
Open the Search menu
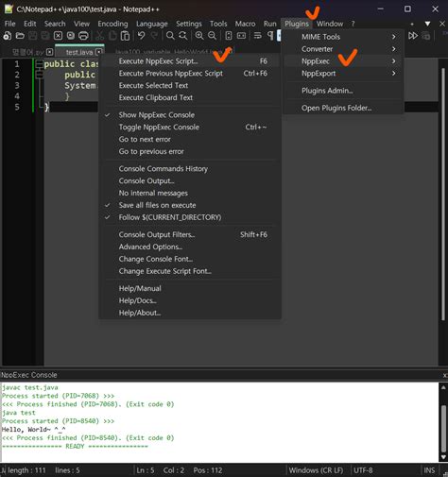coord(55,24)
